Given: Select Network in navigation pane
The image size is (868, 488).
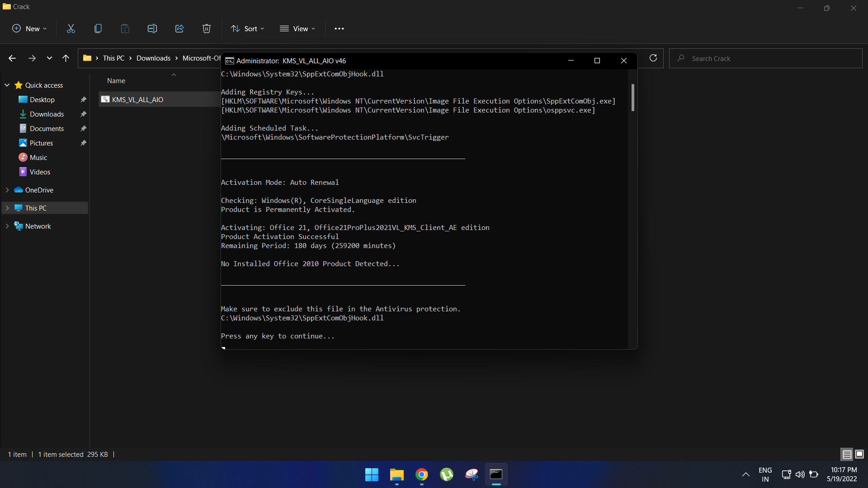Looking at the screenshot, I should pos(38,226).
